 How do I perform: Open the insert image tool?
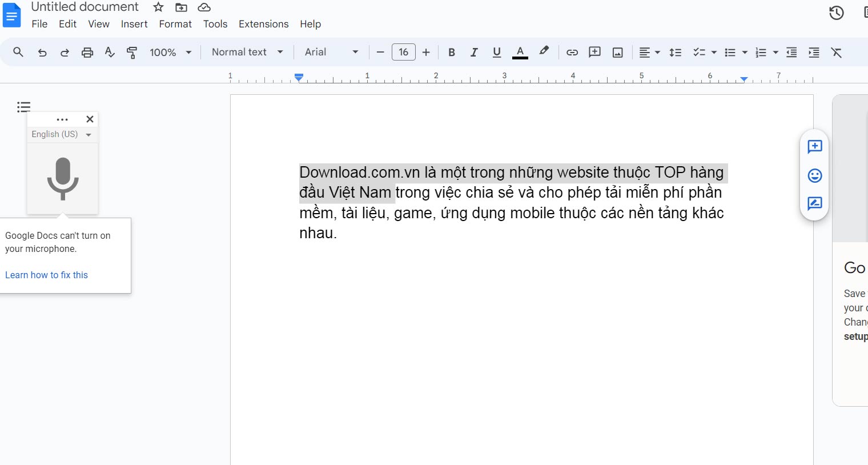click(x=617, y=52)
